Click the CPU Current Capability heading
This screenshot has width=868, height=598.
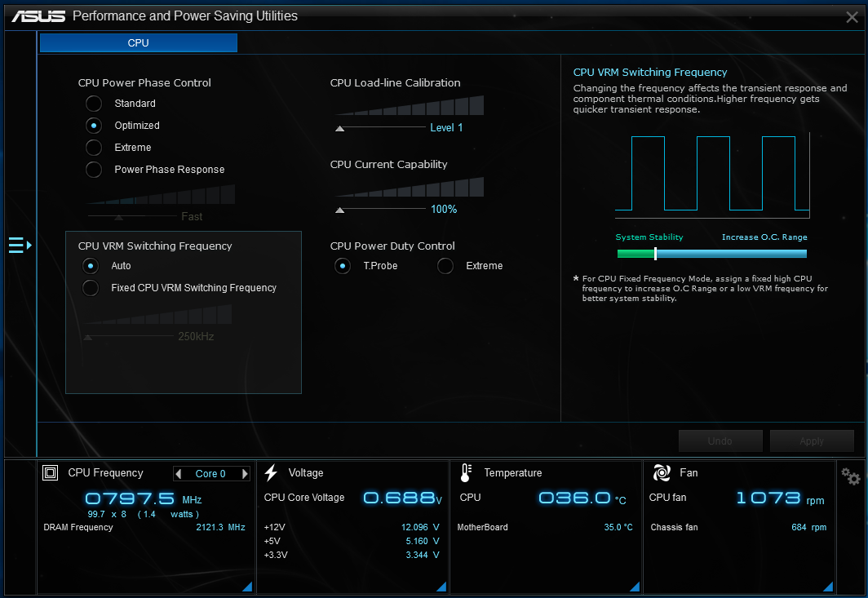pyautogui.click(x=388, y=165)
